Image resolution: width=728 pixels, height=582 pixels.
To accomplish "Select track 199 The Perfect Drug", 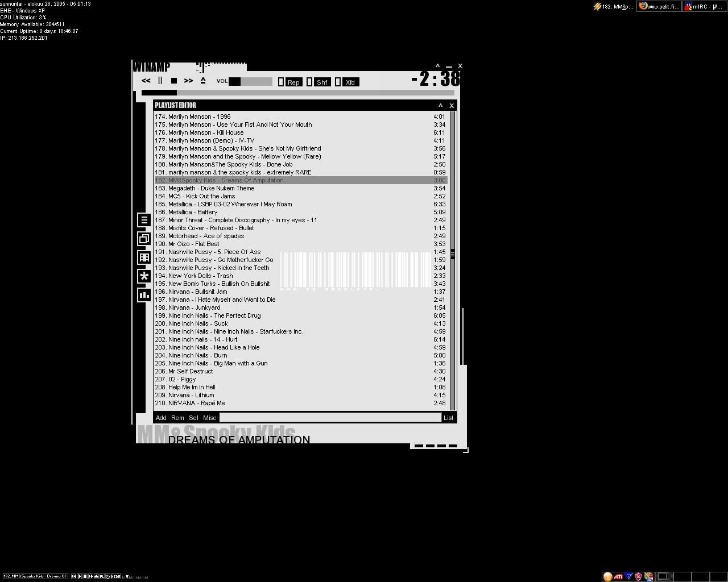I will [x=301, y=315].
